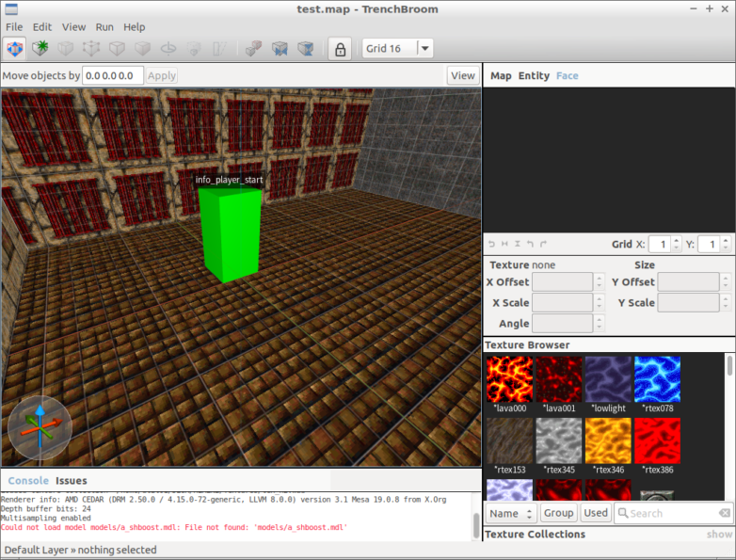Select the Clip tool

click(66, 48)
